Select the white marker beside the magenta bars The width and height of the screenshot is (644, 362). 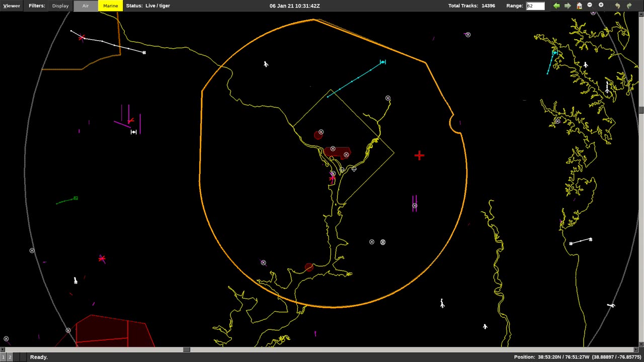point(133,132)
